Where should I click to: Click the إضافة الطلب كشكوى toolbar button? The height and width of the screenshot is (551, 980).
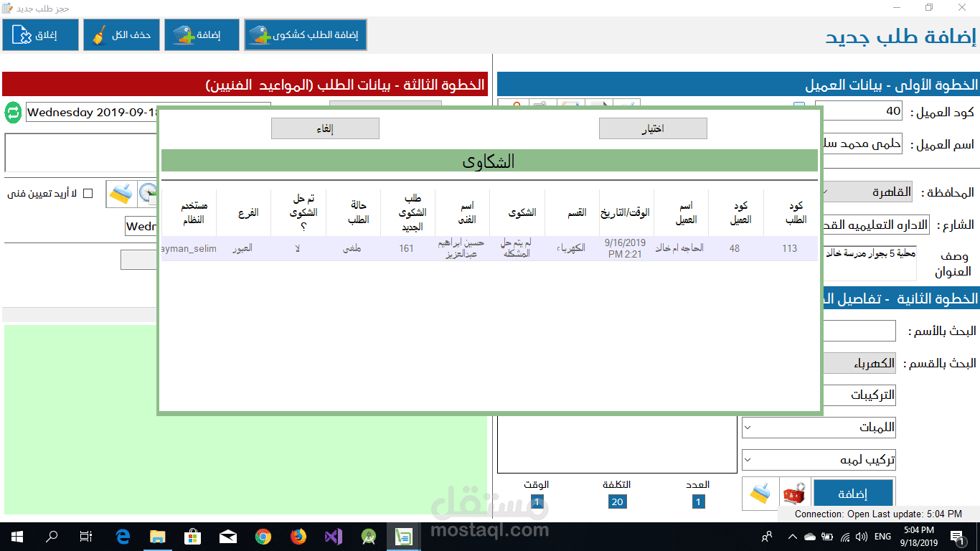tap(306, 34)
